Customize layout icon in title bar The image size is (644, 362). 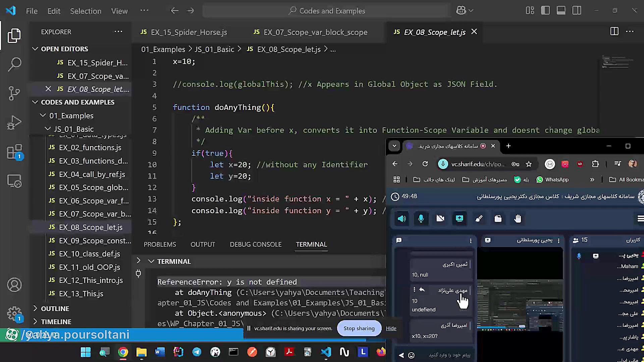(x=530, y=11)
